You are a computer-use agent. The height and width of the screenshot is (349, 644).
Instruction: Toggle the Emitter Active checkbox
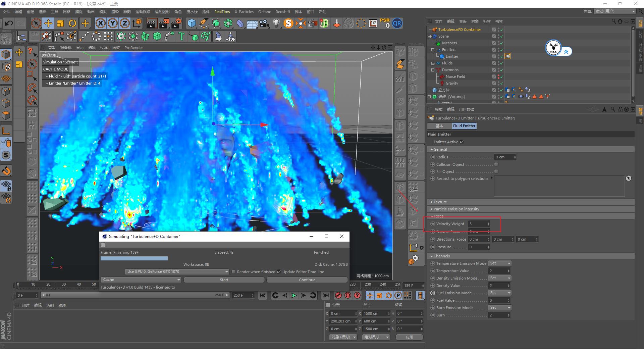pyautogui.click(x=462, y=142)
